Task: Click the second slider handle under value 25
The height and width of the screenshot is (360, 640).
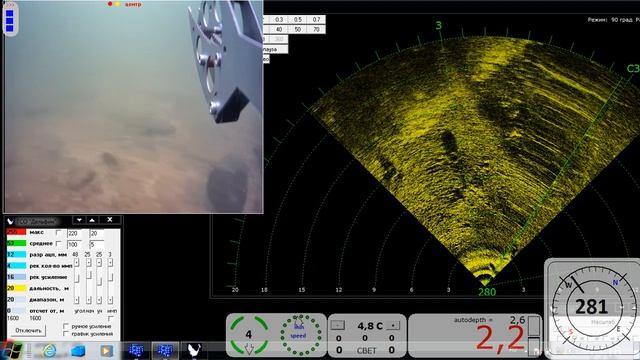Action: (x=99, y=281)
